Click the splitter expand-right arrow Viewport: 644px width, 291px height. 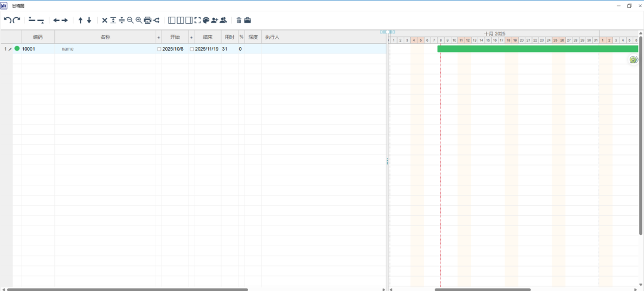coord(393,32)
